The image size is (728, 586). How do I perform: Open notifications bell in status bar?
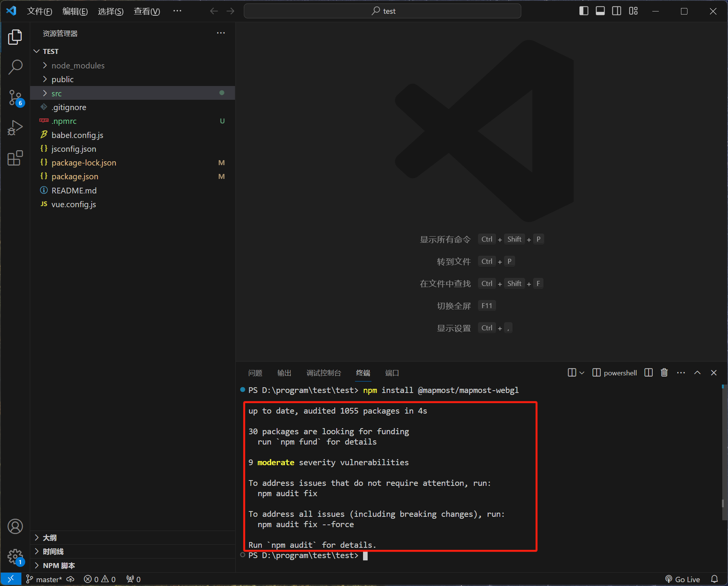714,580
